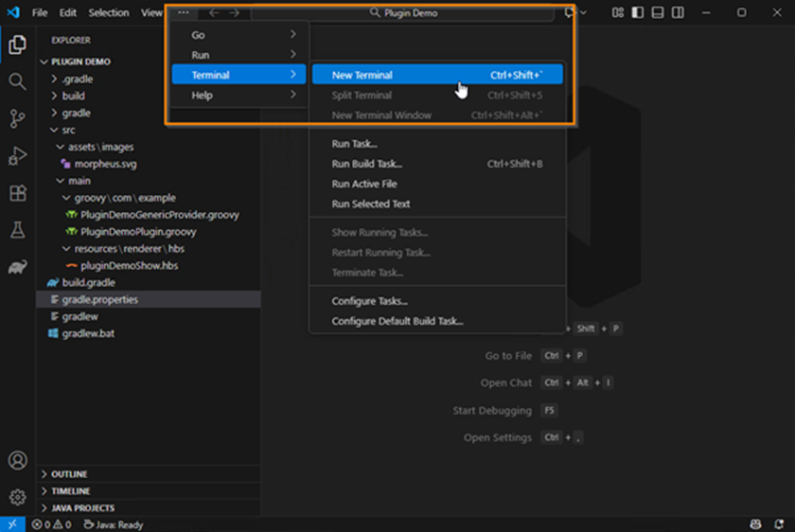Image resolution: width=795 pixels, height=532 pixels.
Task: Choose Configure Tasks... menu entry
Action: [x=437, y=301]
